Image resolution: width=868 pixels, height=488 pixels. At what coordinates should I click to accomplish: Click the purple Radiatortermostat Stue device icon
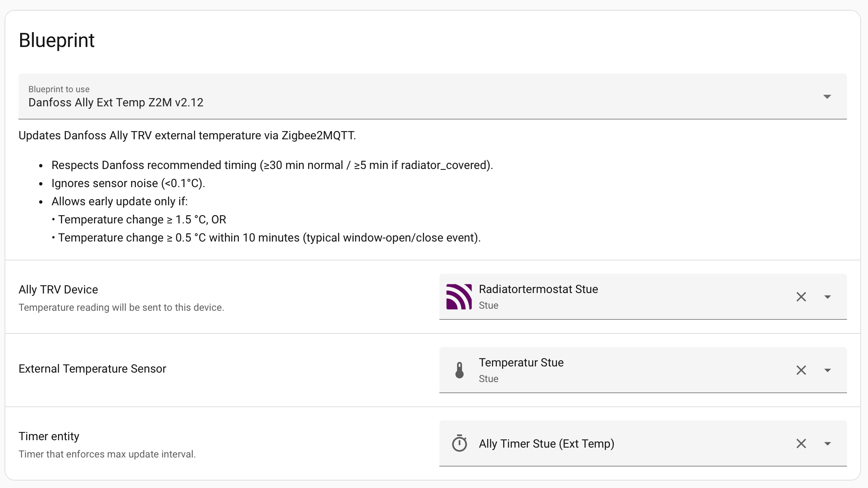click(459, 297)
